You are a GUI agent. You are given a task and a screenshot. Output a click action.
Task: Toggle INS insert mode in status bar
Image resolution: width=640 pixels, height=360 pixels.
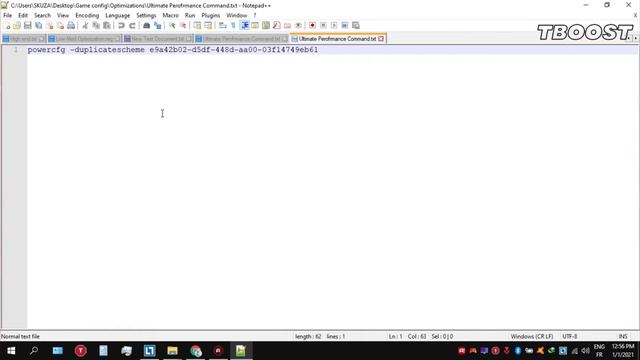623,336
